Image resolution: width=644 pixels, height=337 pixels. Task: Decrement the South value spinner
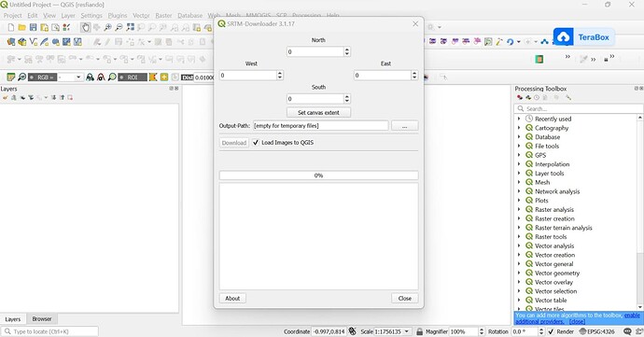[347, 101]
